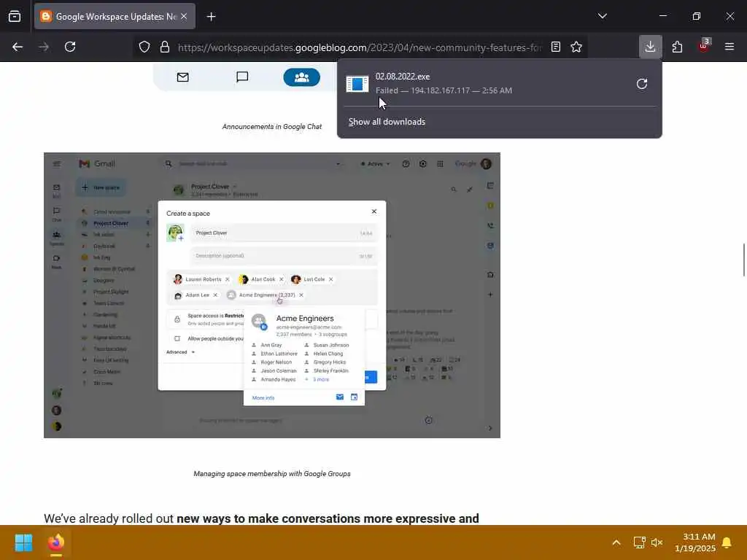
Task: Go back to the previous page
Action: click(18, 47)
